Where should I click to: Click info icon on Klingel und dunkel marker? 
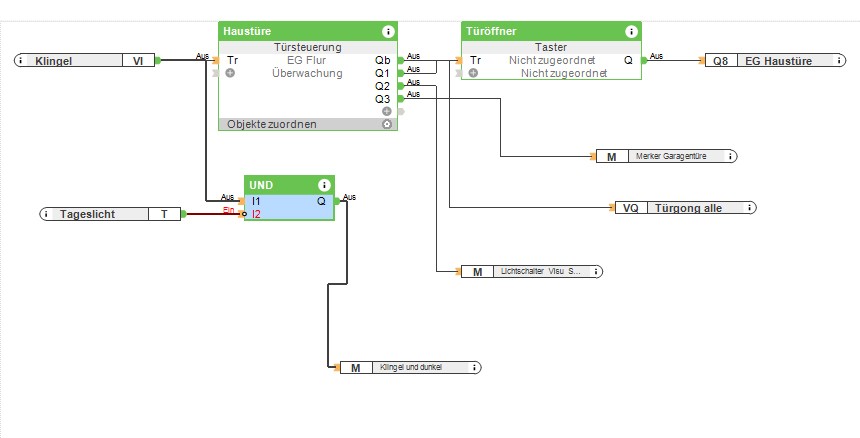point(475,368)
